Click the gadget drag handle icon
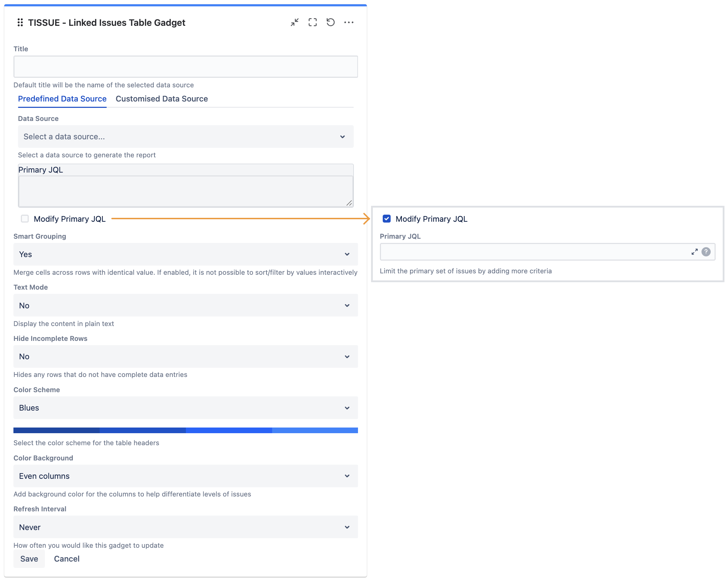Viewport: 728px width, 581px height. (20, 23)
